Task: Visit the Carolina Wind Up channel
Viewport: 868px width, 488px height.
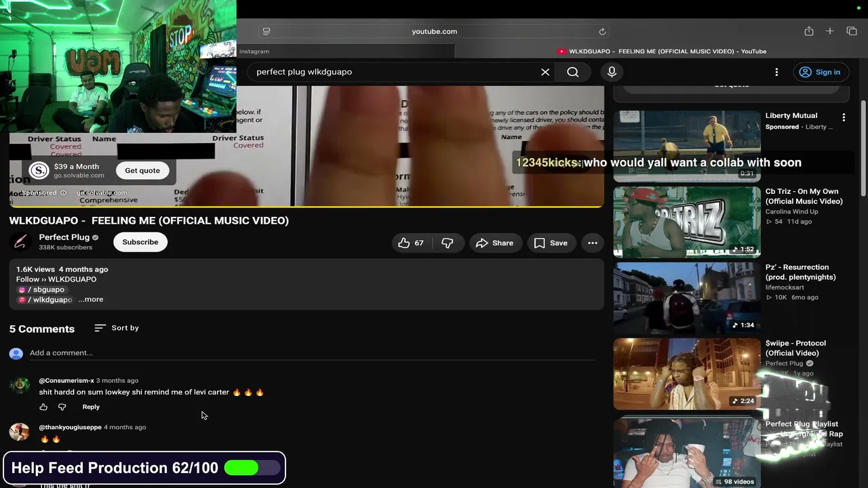Action: 791,212
